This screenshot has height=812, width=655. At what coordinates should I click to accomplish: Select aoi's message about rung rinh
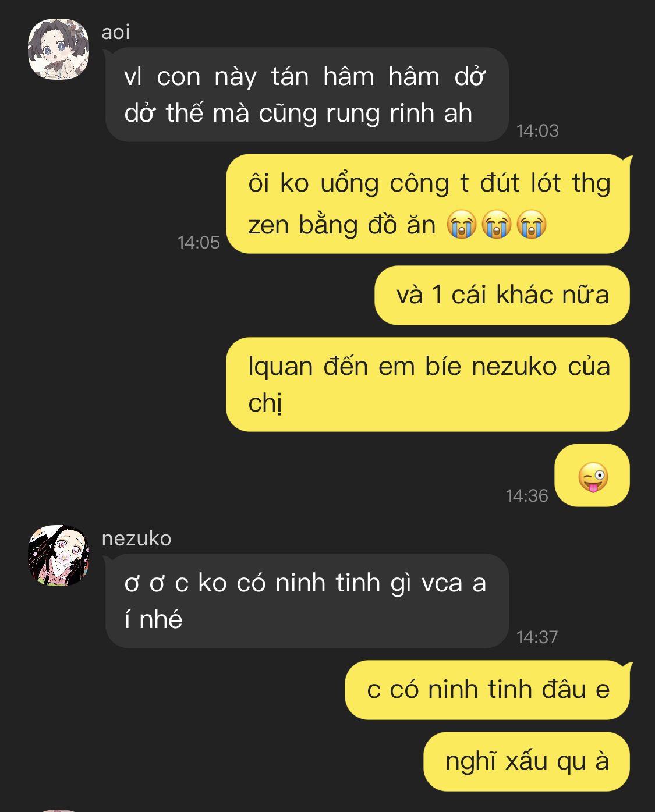click(x=307, y=95)
